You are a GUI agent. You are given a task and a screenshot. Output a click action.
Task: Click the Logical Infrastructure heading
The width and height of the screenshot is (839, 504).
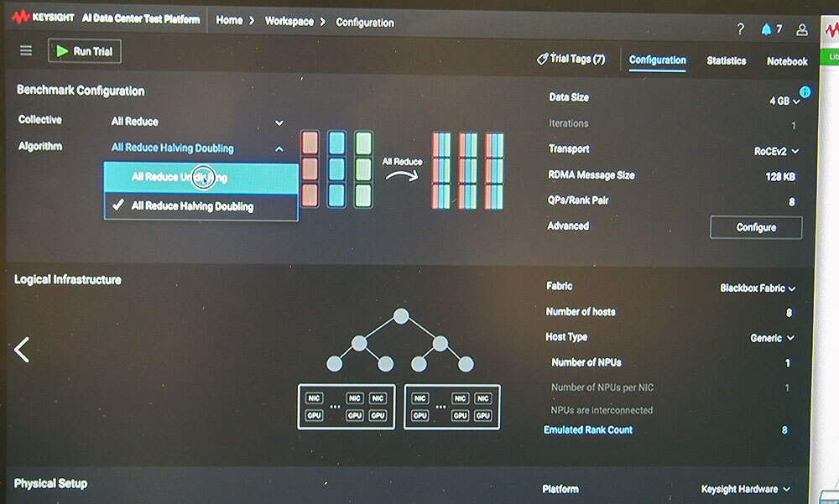click(67, 280)
